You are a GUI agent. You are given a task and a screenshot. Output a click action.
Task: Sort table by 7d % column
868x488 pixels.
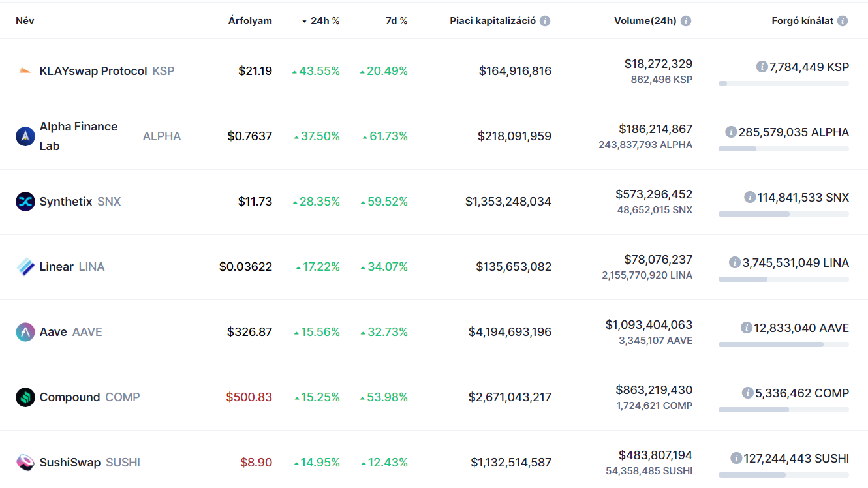[397, 21]
